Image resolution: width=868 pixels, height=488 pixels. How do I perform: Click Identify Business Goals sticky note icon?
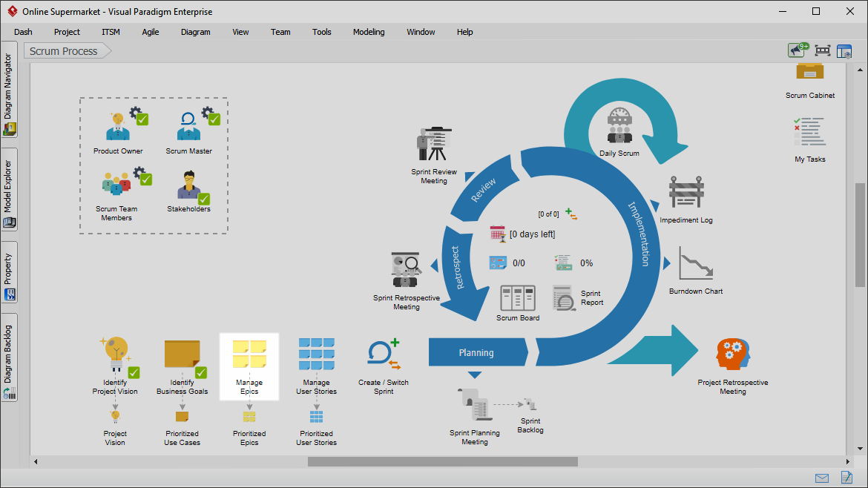pyautogui.click(x=182, y=354)
